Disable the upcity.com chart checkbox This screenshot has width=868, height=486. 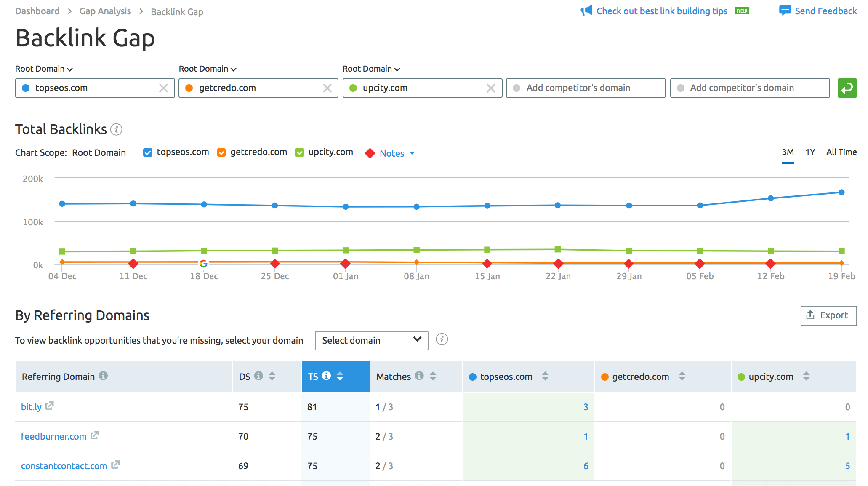299,152
